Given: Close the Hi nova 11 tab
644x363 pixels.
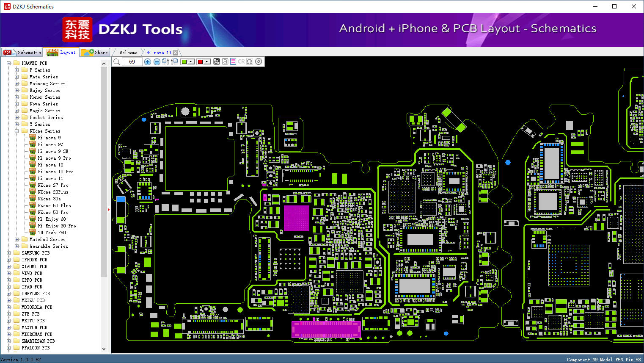Looking at the screenshot, I should 175,53.
